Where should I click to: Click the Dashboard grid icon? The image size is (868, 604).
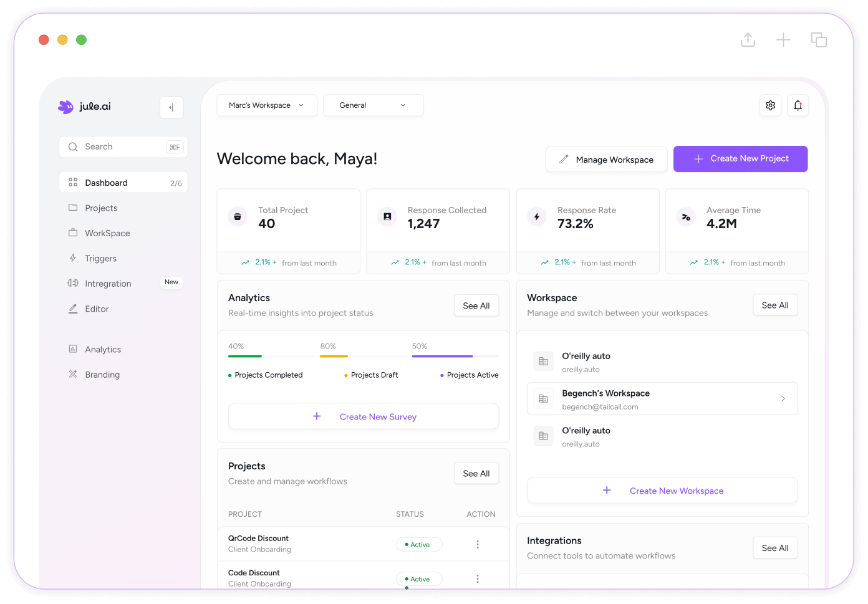pos(73,183)
